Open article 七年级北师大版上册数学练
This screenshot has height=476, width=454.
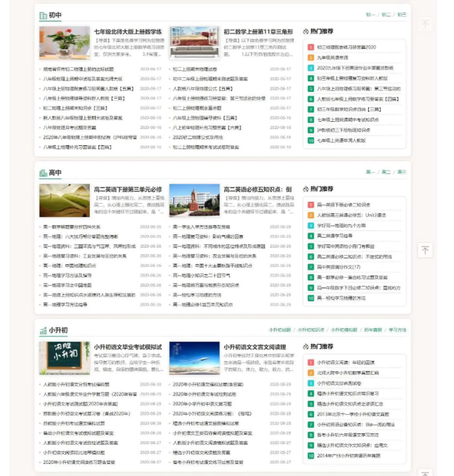[128, 31]
